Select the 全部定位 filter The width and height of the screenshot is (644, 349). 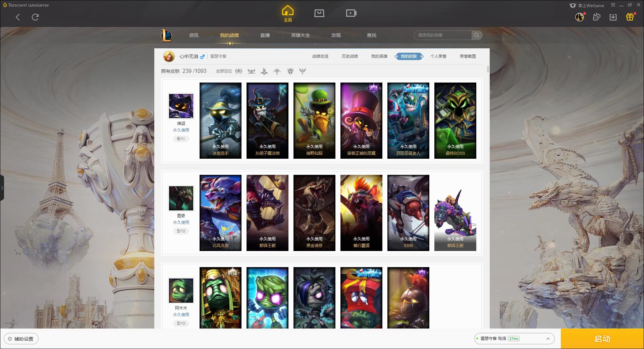coord(224,71)
